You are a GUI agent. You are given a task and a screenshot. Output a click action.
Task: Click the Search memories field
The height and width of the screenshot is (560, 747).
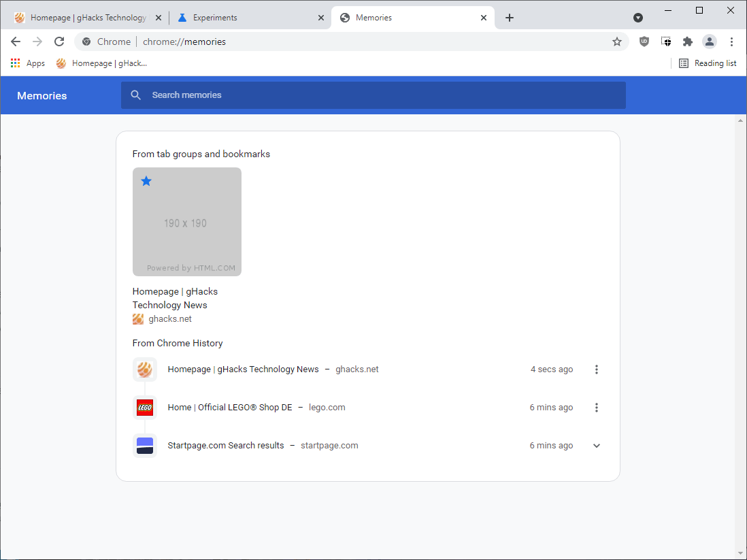[x=373, y=95]
